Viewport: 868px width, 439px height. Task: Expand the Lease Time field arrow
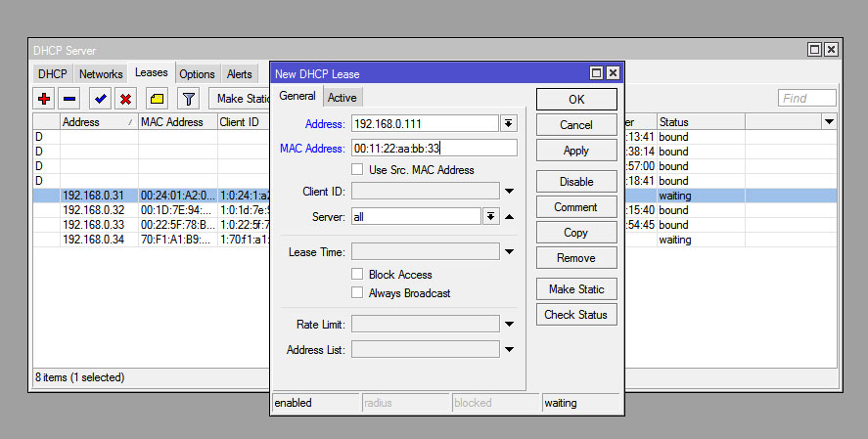[509, 252]
